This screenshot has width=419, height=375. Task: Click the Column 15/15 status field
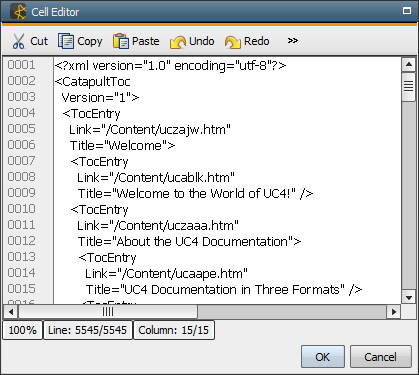(174, 330)
